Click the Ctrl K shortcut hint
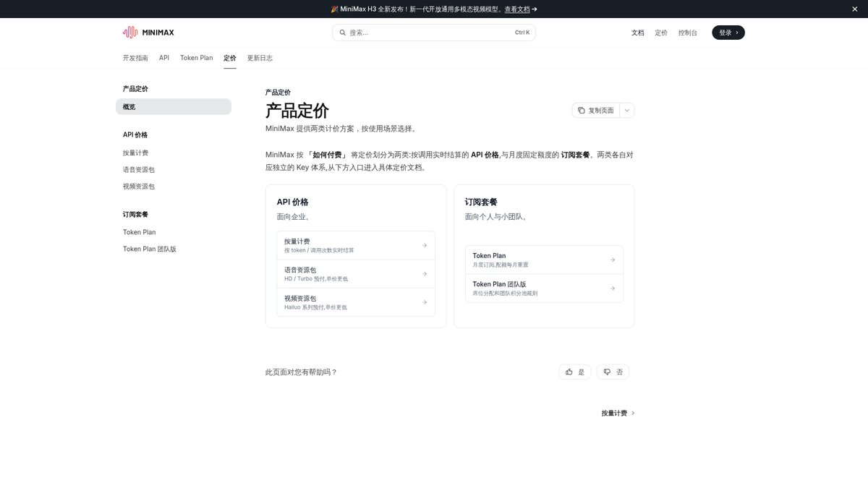This screenshot has height=488, width=868. coord(522,33)
